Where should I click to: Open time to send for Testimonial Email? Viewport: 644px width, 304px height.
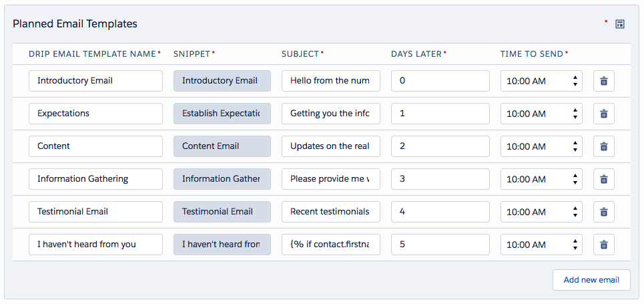pyautogui.click(x=541, y=212)
